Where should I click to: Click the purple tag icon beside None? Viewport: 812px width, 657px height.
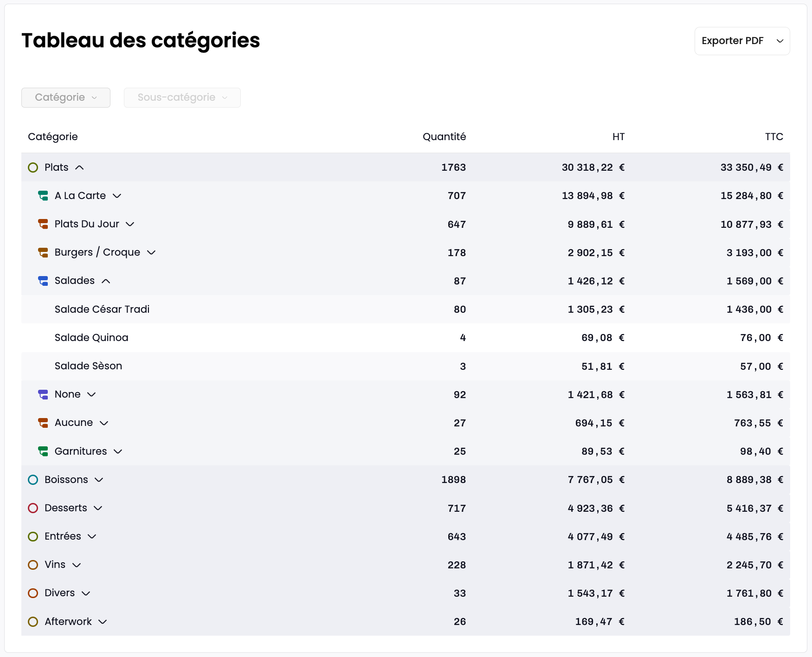(43, 394)
